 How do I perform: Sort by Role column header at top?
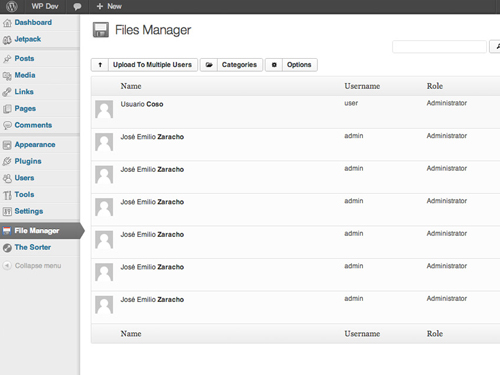[435, 86]
